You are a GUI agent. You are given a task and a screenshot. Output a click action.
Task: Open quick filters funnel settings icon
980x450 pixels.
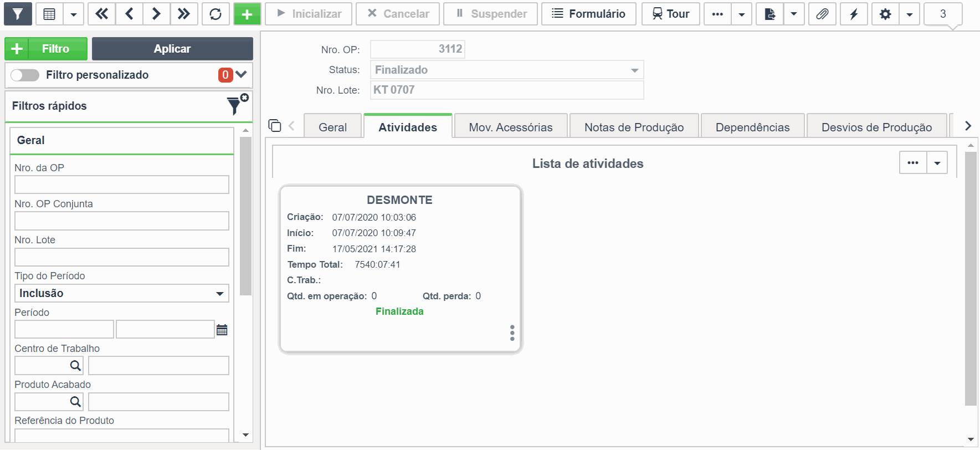point(238,104)
